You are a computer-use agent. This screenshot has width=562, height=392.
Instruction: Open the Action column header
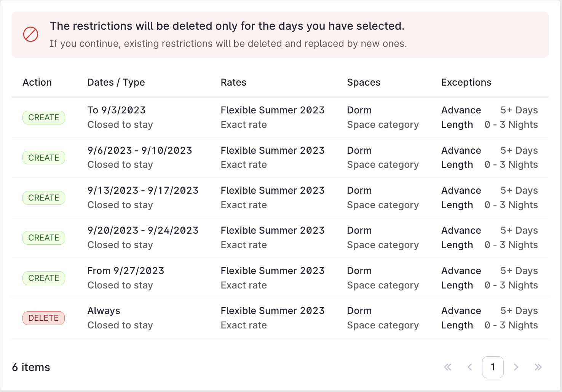[37, 82]
